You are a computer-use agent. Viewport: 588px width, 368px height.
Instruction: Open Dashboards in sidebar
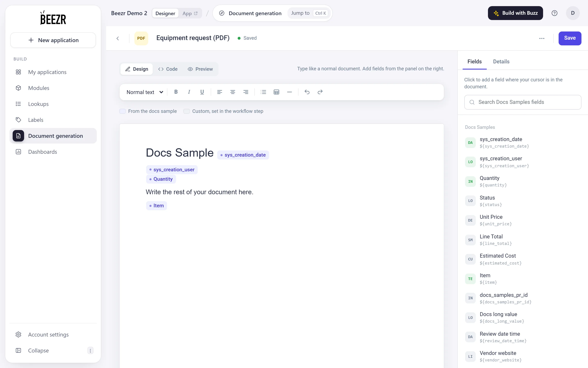tap(53, 152)
